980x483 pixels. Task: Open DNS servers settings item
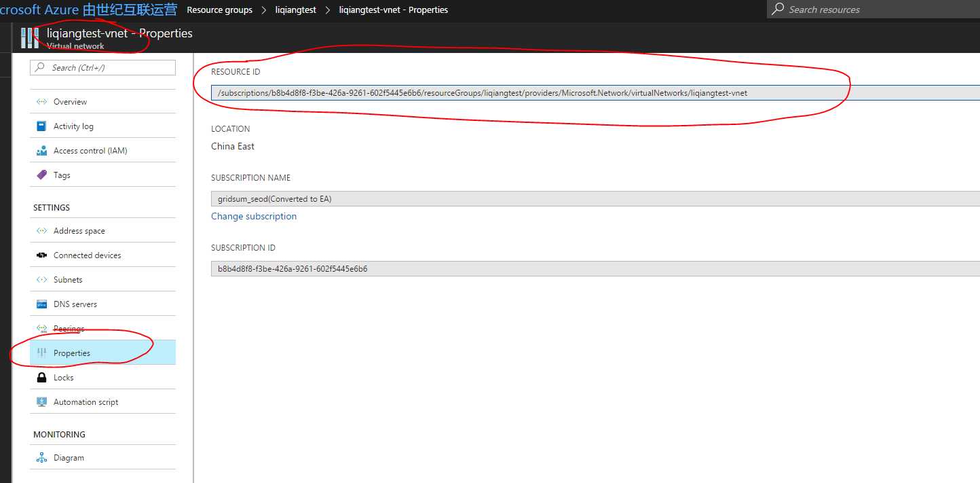[x=102, y=304]
